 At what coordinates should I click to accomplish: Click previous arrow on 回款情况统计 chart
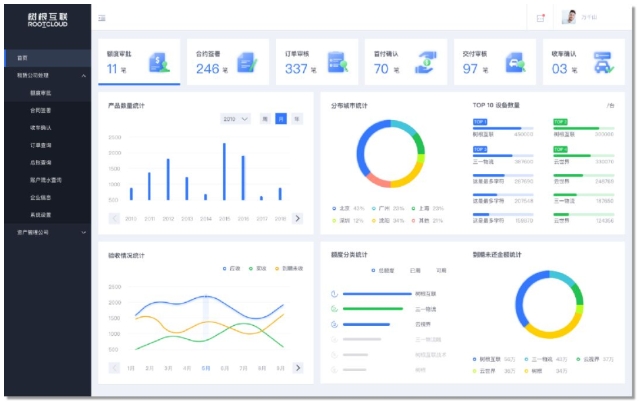click(116, 368)
